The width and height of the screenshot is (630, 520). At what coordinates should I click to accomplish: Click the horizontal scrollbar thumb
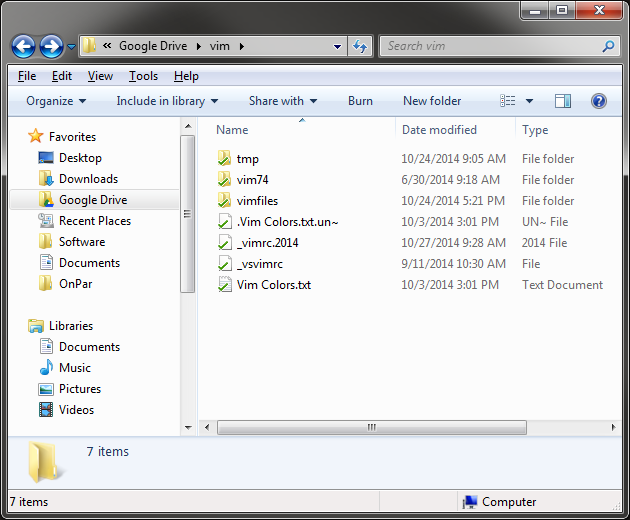tap(372, 427)
